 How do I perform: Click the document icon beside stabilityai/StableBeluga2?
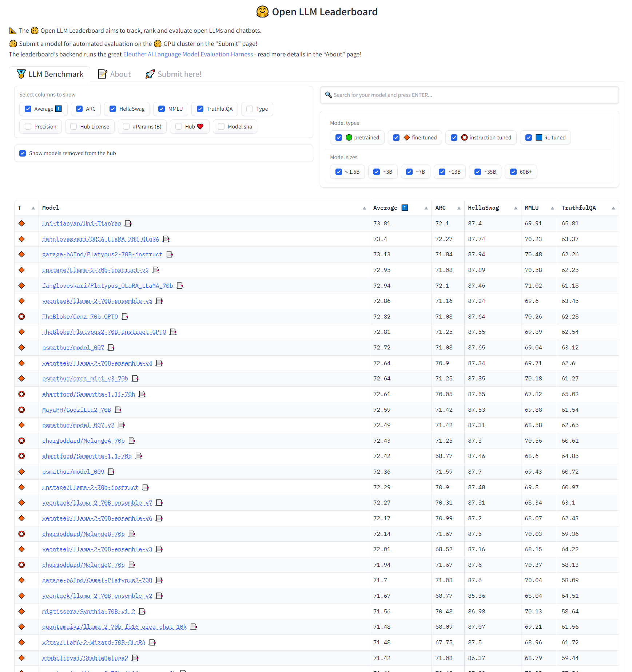[135, 658]
